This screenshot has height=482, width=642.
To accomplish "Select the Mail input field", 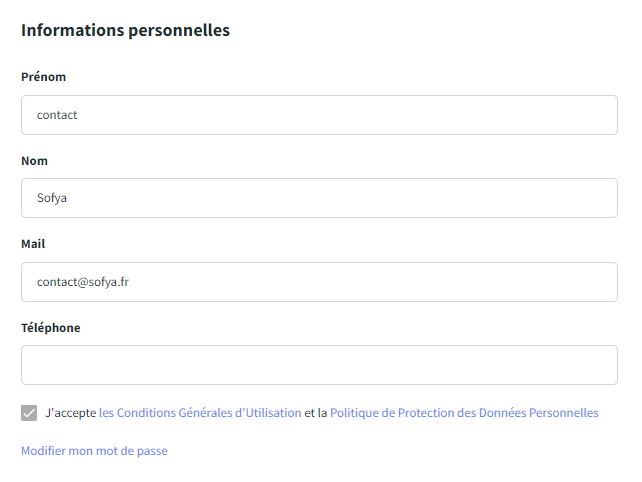I will (319, 282).
